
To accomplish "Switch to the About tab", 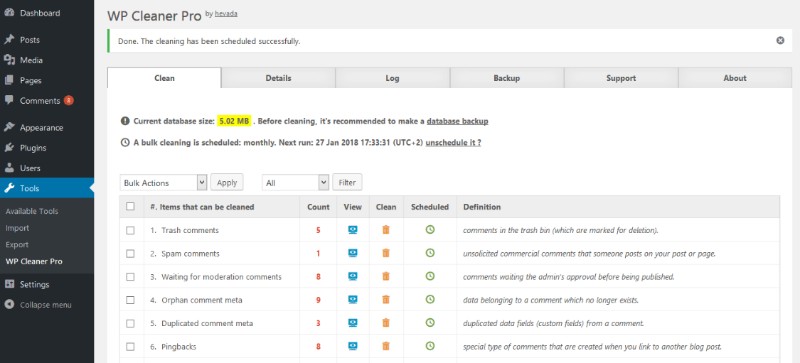I will click(x=735, y=78).
